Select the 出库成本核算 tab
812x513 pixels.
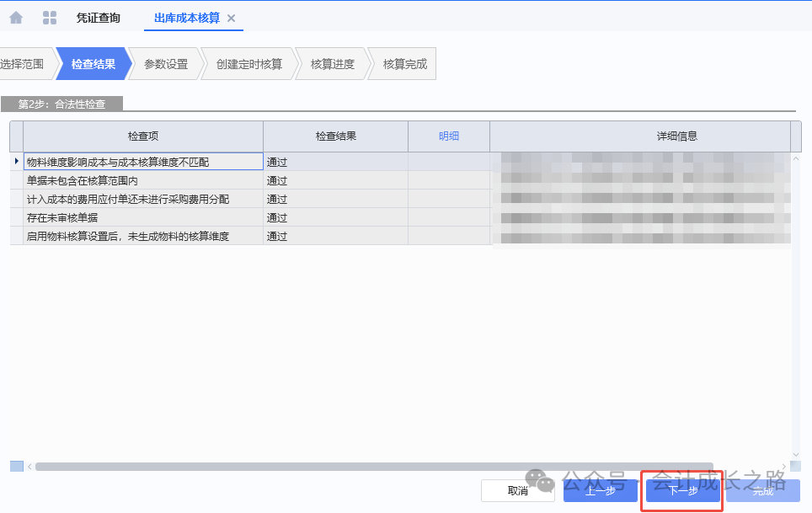point(186,18)
